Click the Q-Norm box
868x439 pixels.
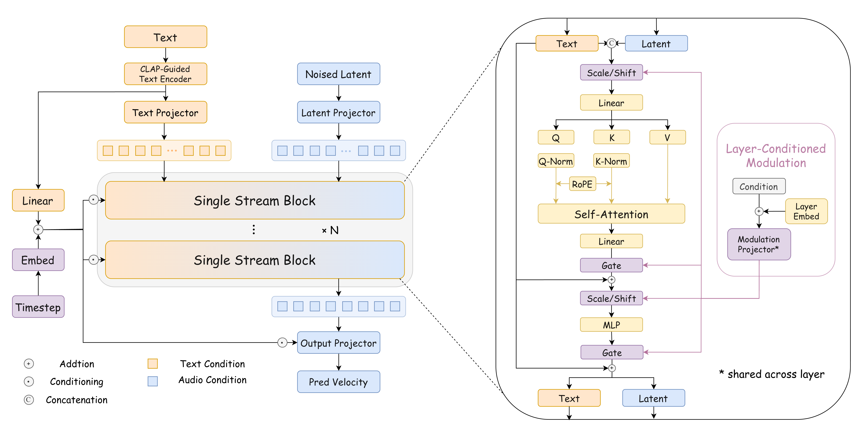[x=556, y=161]
